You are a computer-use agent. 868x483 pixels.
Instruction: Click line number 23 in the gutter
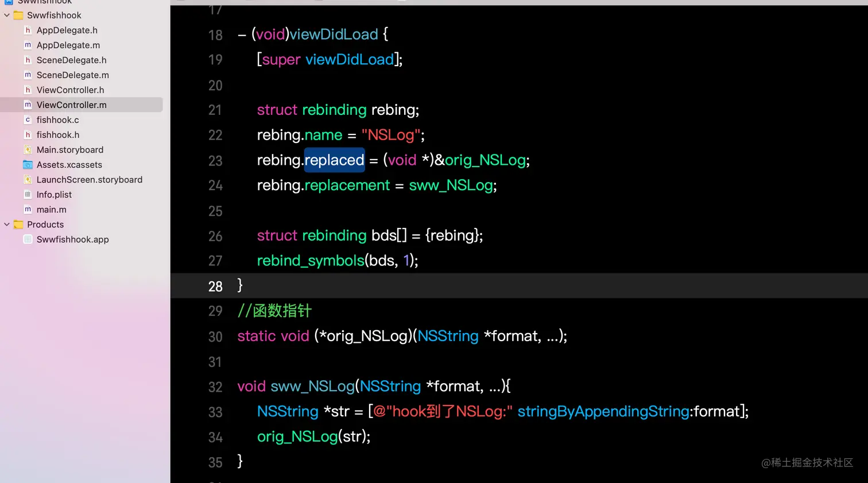[215, 161]
